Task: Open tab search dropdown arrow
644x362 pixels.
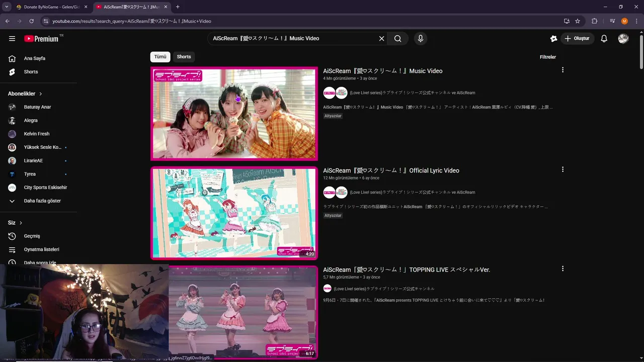Action: (x=7, y=7)
